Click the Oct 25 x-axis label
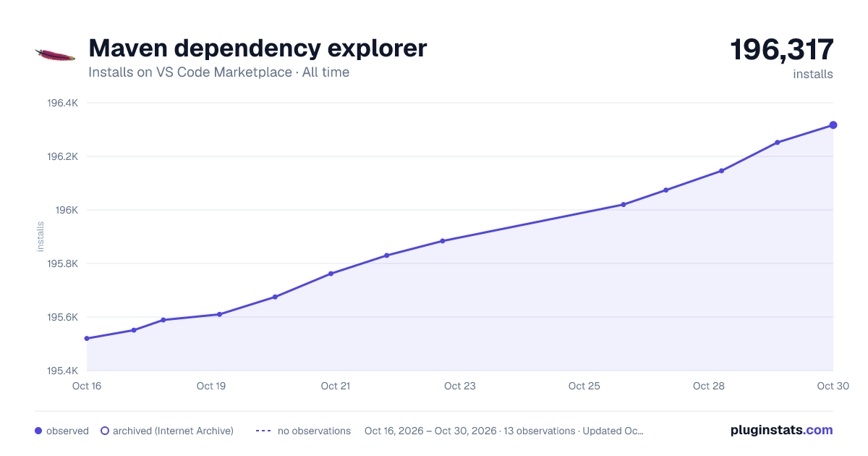Image resolution: width=868 pixels, height=456 pixels. 584,386
